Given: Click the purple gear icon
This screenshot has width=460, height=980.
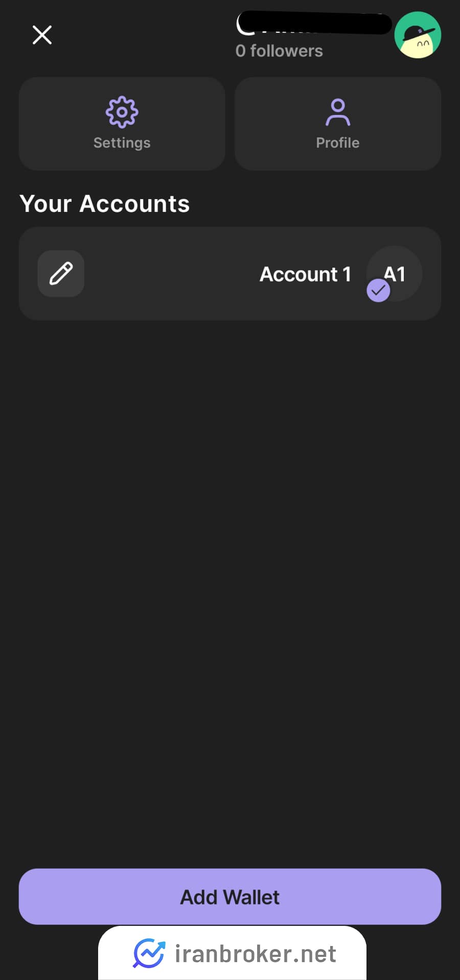Looking at the screenshot, I should 122,112.
